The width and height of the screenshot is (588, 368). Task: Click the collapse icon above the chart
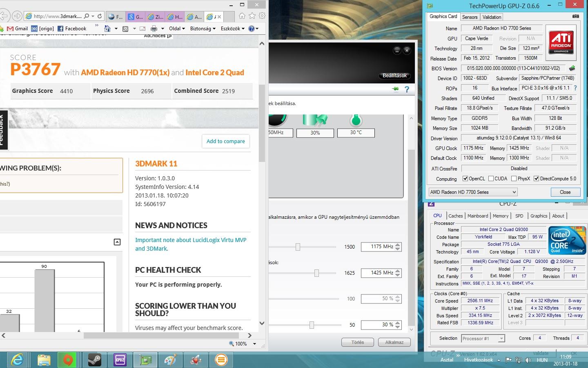[117, 242]
